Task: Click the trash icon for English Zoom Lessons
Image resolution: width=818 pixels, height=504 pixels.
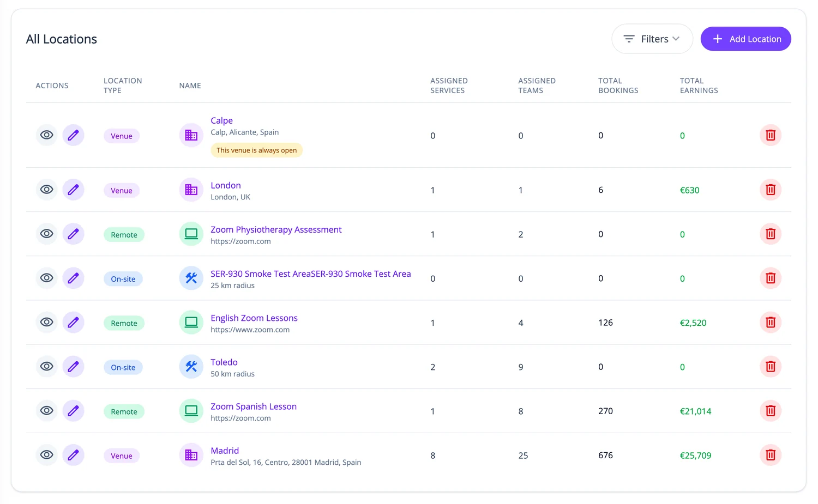Action: tap(771, 322)
